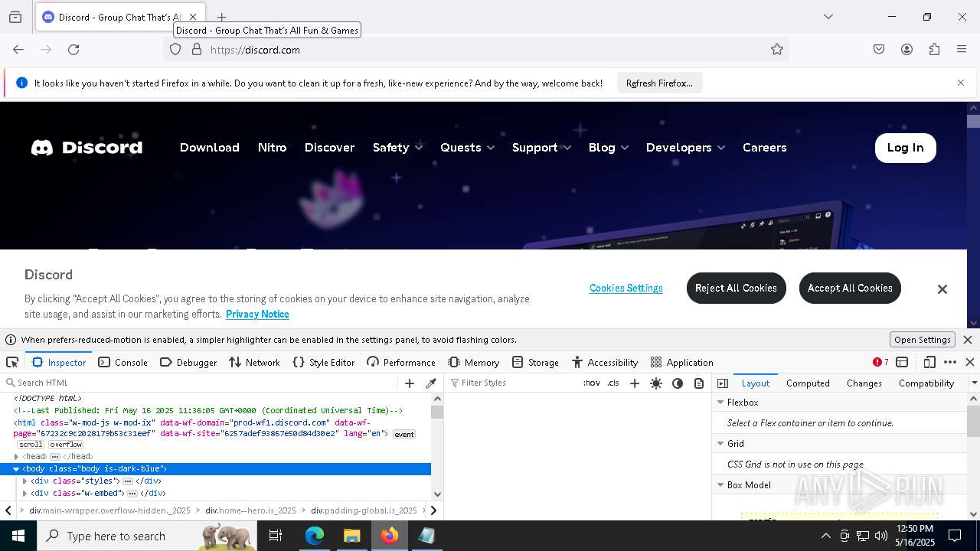Open Firefox from the Windows taskbar

coord(390,536)
